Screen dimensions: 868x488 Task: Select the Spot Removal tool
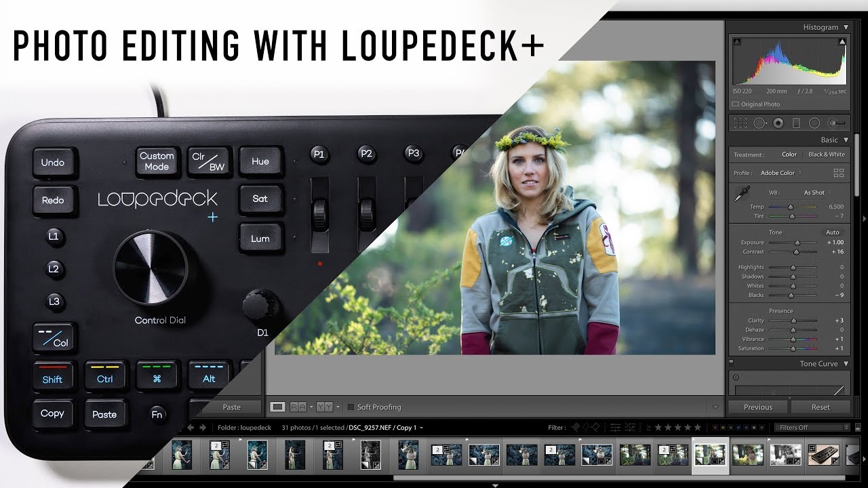pyautogui.click(x=759, y=123)
